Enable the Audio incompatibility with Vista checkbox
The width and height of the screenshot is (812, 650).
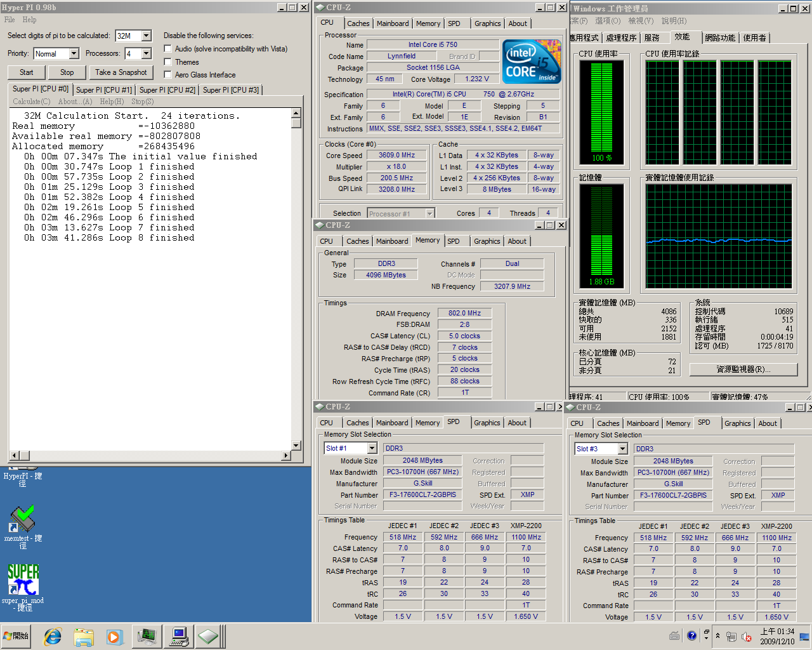coord(167,49)
